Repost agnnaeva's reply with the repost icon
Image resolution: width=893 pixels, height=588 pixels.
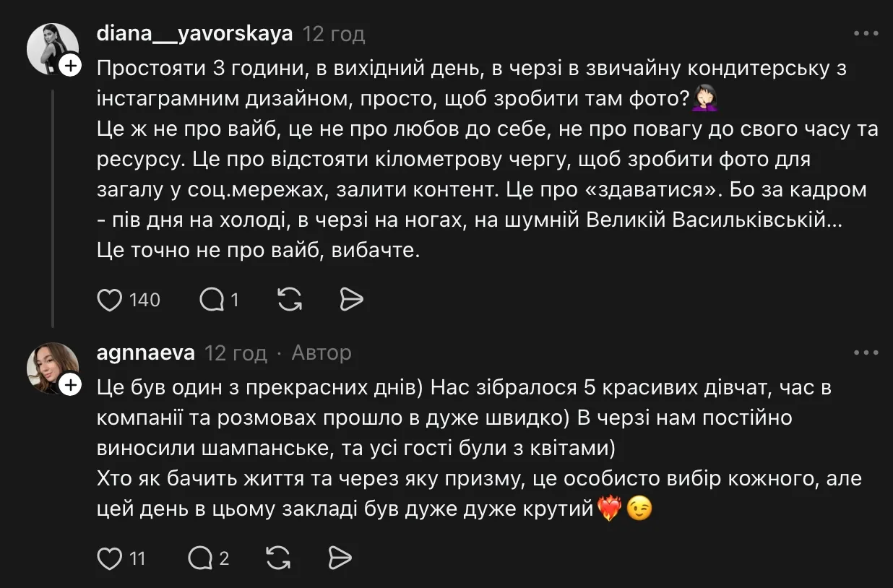[277, 558]
